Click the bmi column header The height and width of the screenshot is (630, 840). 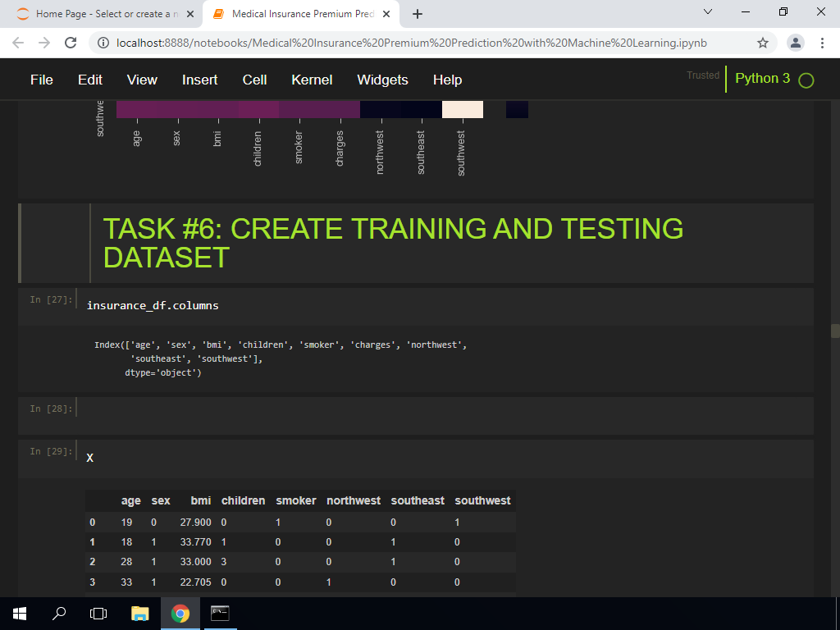pyautogui.click(x=201, y=501)
